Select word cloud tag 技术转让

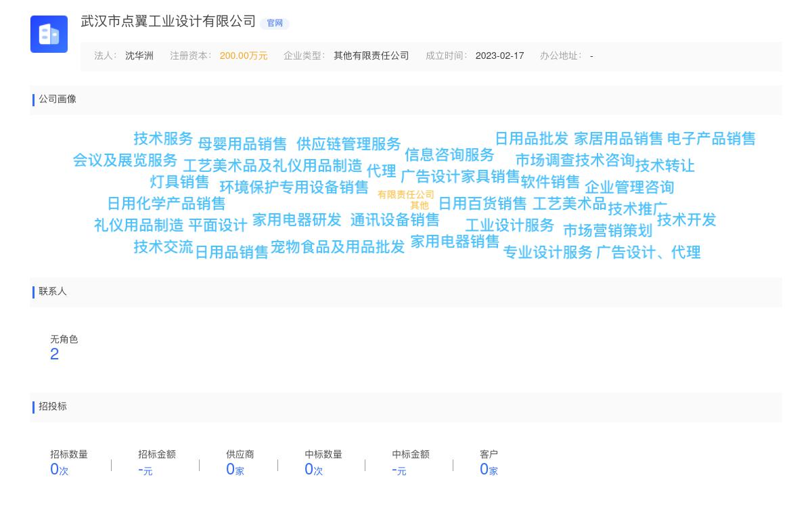pyautogui.click(x=665, y=166)
